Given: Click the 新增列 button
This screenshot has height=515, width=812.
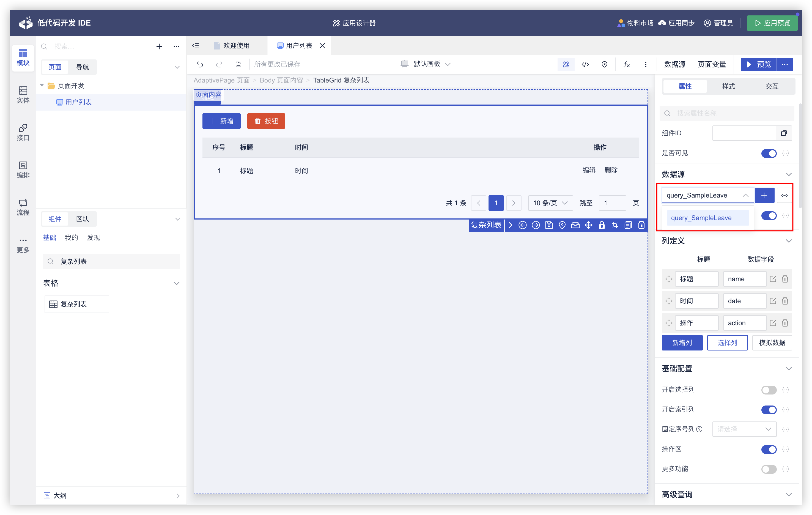Looking at the screenshot, I should [682, 343].
